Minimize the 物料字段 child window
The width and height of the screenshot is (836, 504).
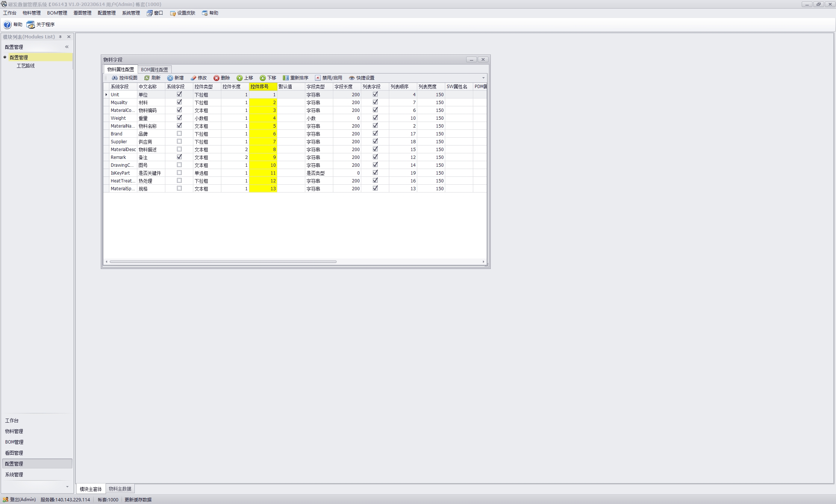[x=471, y=60]
